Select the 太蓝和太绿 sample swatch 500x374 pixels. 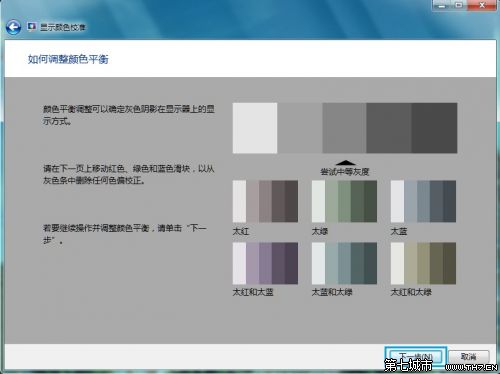344,263
